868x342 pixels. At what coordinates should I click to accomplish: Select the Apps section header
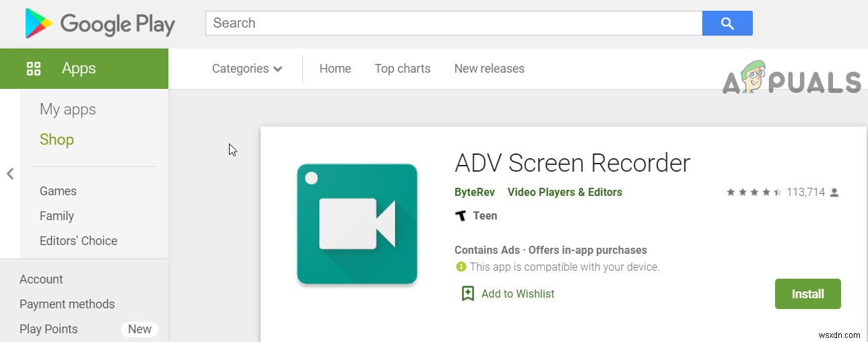tap(84, 69)
